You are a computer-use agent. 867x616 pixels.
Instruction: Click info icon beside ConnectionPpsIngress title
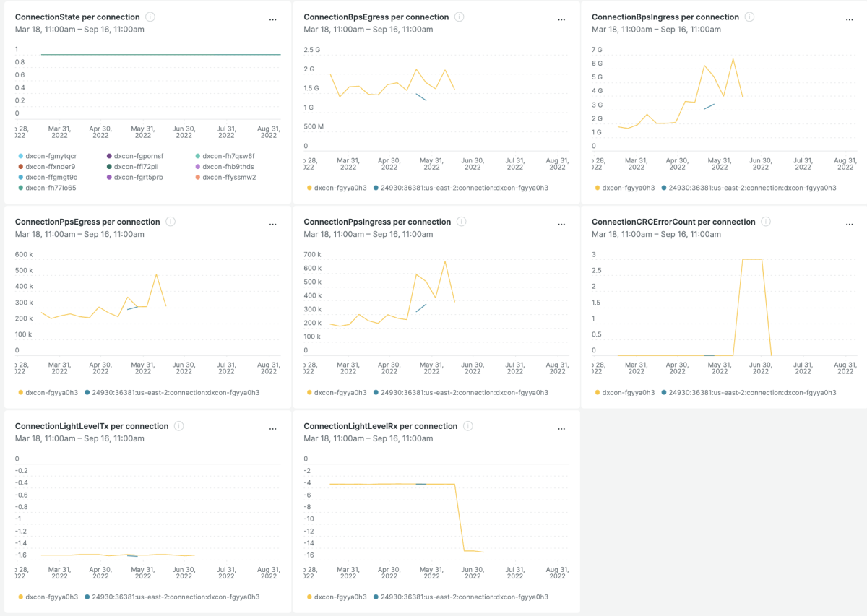(461, 222)
